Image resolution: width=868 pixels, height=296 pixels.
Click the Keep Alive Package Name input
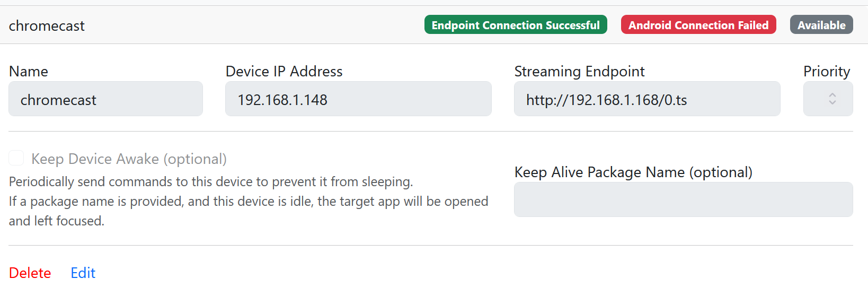[683, 199]
